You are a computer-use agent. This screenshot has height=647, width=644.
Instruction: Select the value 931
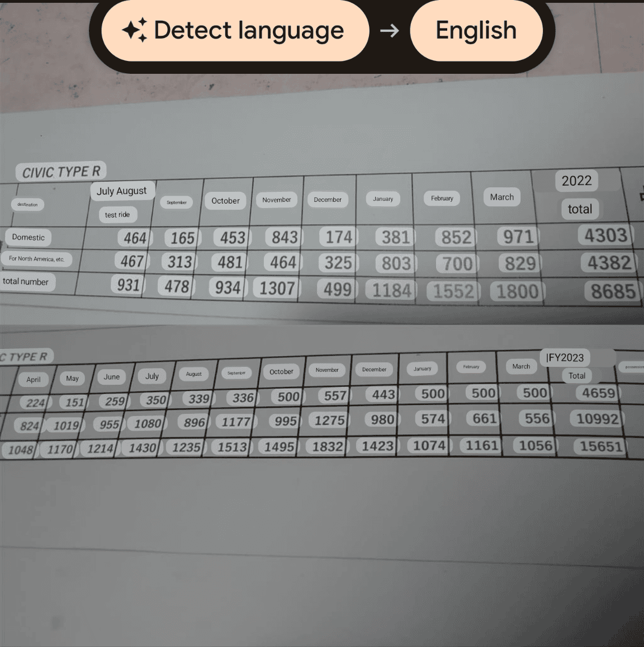(x=129, y=285)
